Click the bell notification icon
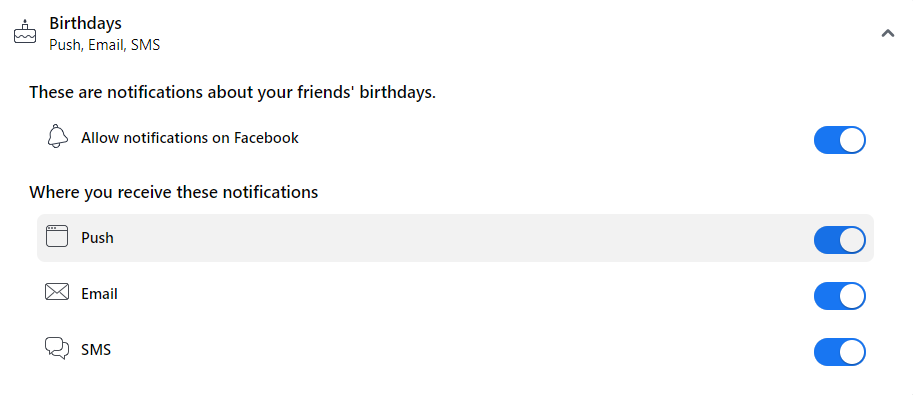 tap(56, 136)
